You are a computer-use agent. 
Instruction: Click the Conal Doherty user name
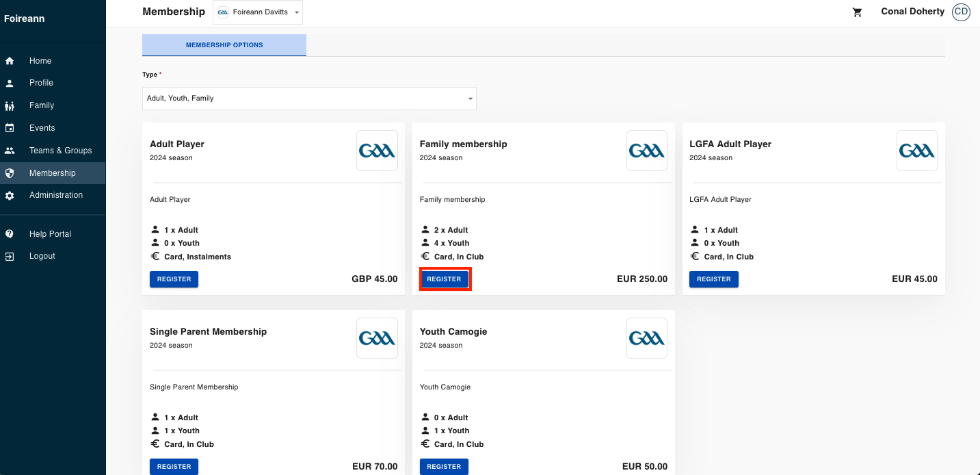(x=912, y=12)
